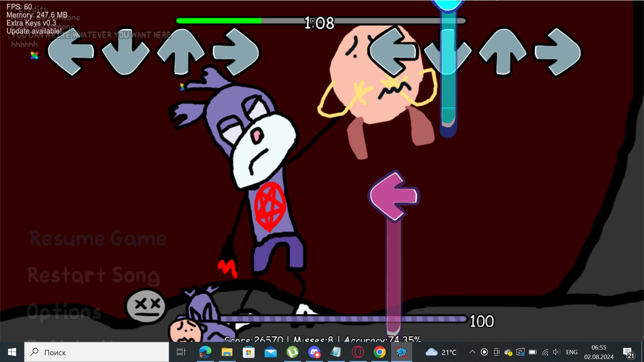This screenshot has width=644, height=362.
Task: Click the down arrow receptor at the top
Action: click(126, 54)
